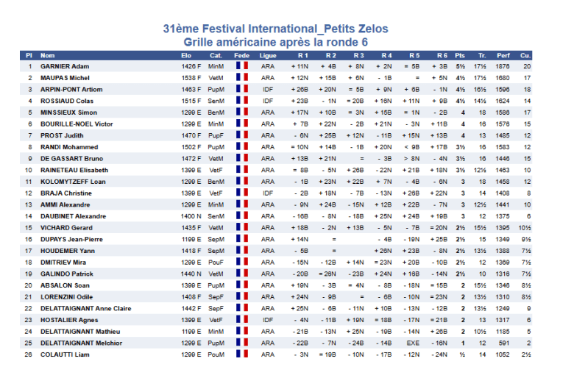Click the Elo column header
Screen dimensions: 588x367
pyautogui.click(x=186, y=55)
